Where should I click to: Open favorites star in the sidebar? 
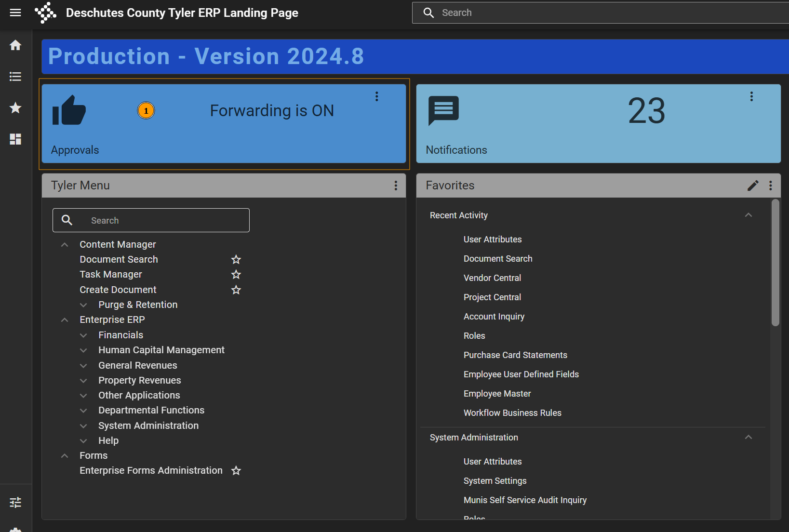click(15, 108)
